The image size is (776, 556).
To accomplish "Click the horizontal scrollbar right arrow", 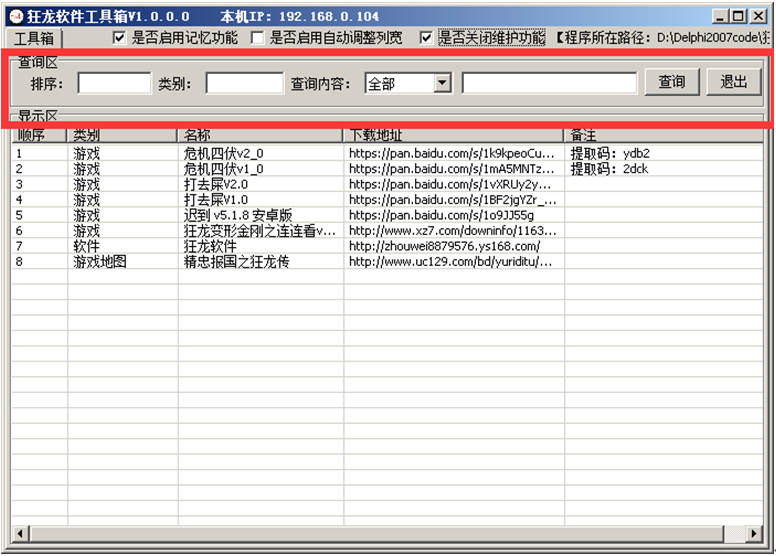I will point(754,533).
